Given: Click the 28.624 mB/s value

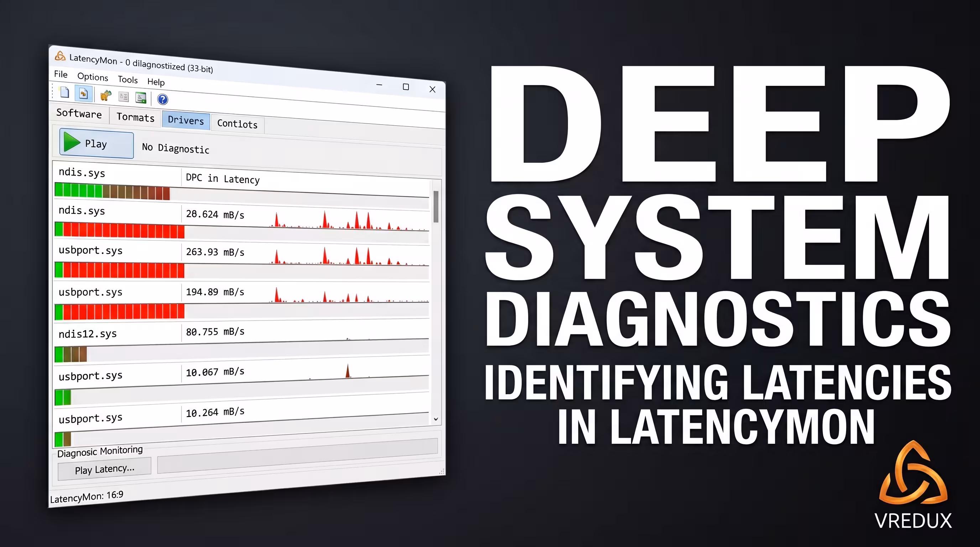Looking at the screenshot, I should [x=215, y=214].
